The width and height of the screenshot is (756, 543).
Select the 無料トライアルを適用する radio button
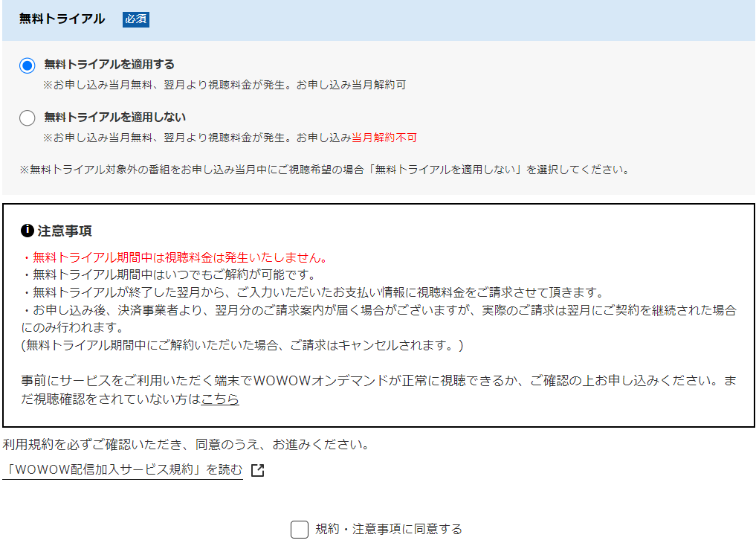click(28, 65)
